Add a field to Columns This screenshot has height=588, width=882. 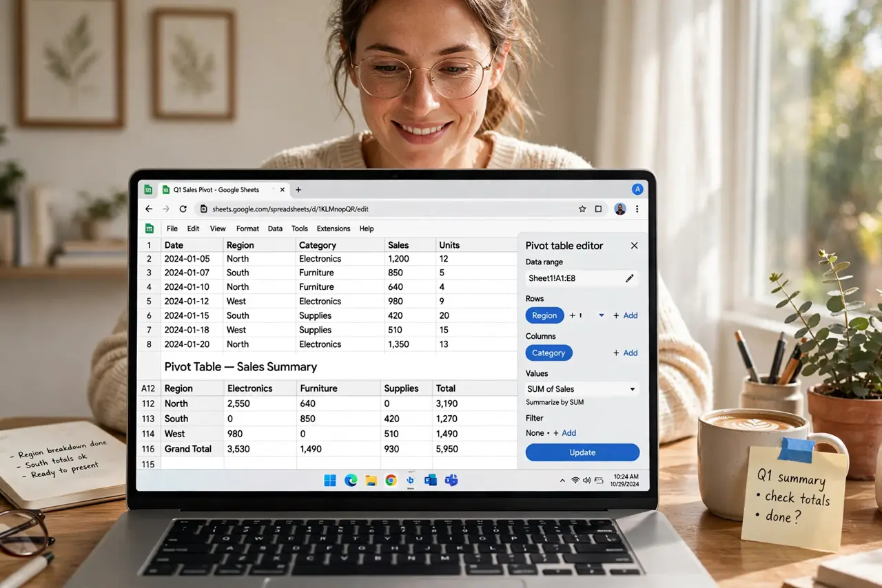pos(626,353)
